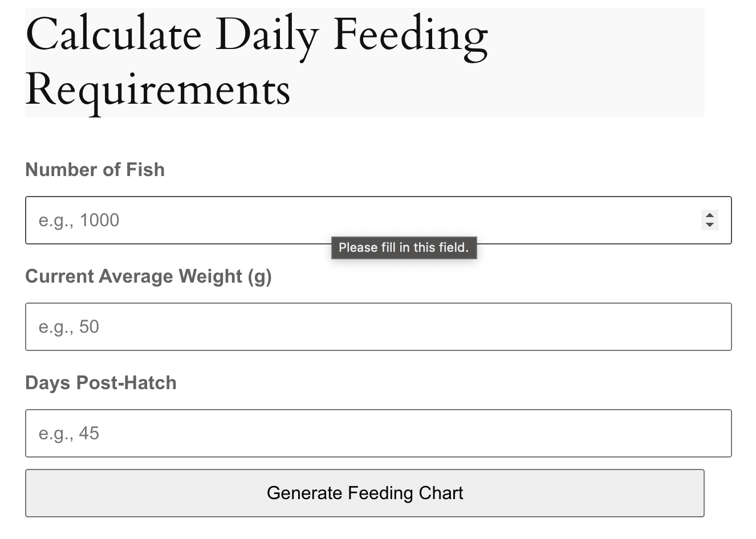Click the Number of Fish label
The width and height of the screenshot is (756, 539).
[x=95, y=169]
